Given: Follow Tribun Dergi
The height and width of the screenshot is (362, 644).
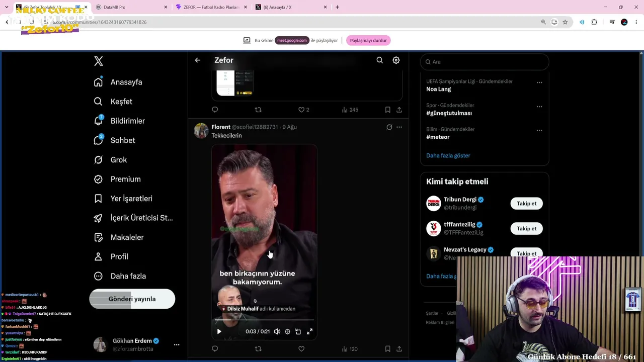Looking at the screenshot, I should 526,204.
